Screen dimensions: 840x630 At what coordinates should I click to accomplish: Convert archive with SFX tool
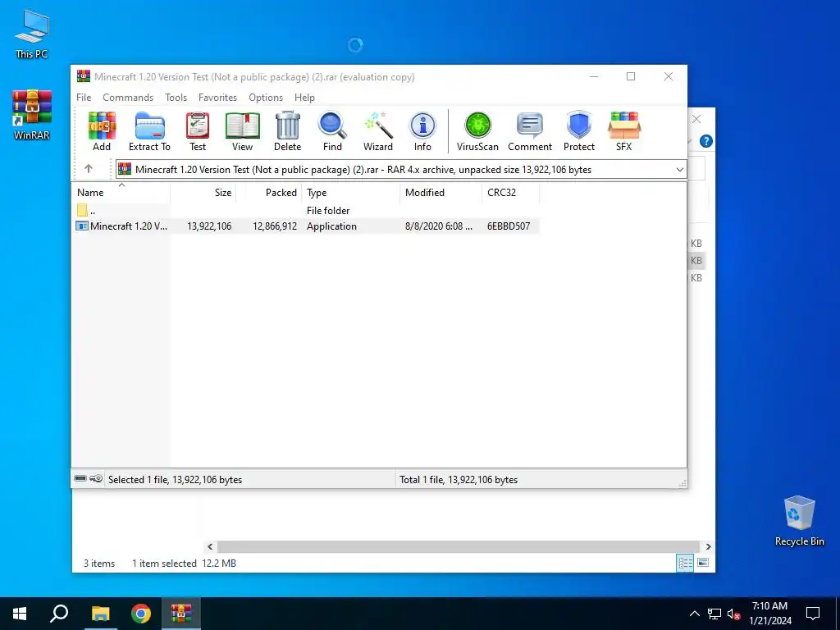click(x=624, y=131)
